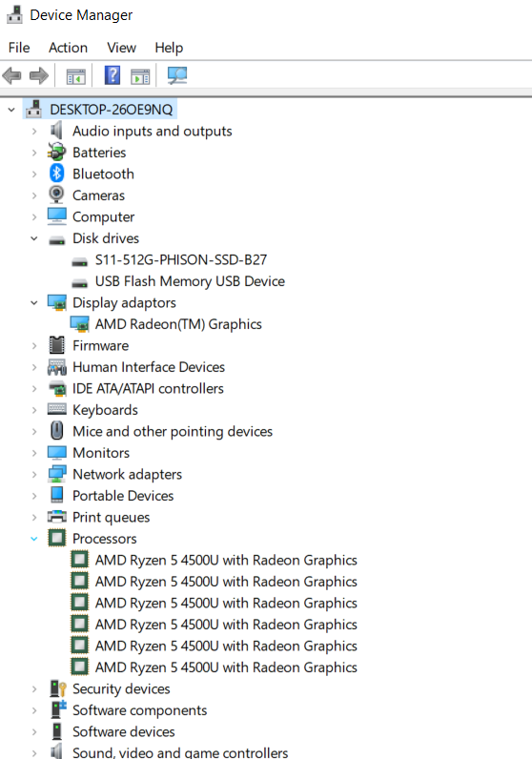Viewport: 532px width, 759px height.
Task: Click the Cameras webcam icon
Action: click(56, 195)
